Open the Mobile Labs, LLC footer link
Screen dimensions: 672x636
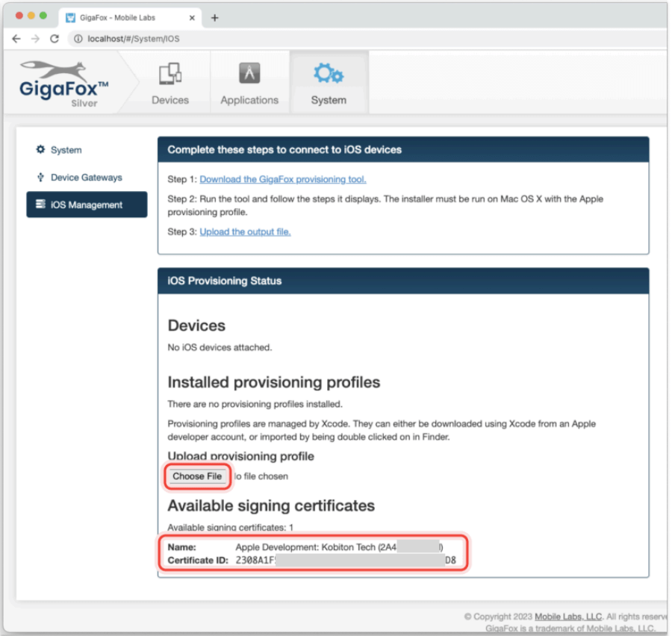tap(568, 617)
